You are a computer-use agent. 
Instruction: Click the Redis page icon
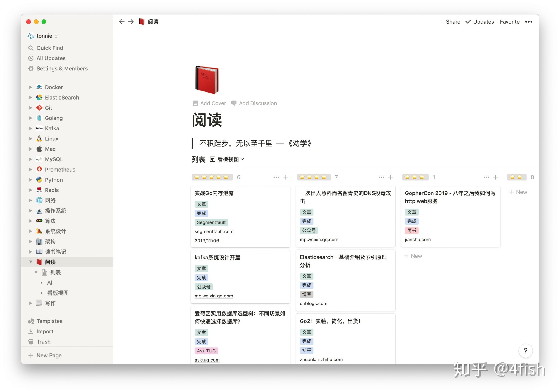pyautogui.click(x=39, y=190)
